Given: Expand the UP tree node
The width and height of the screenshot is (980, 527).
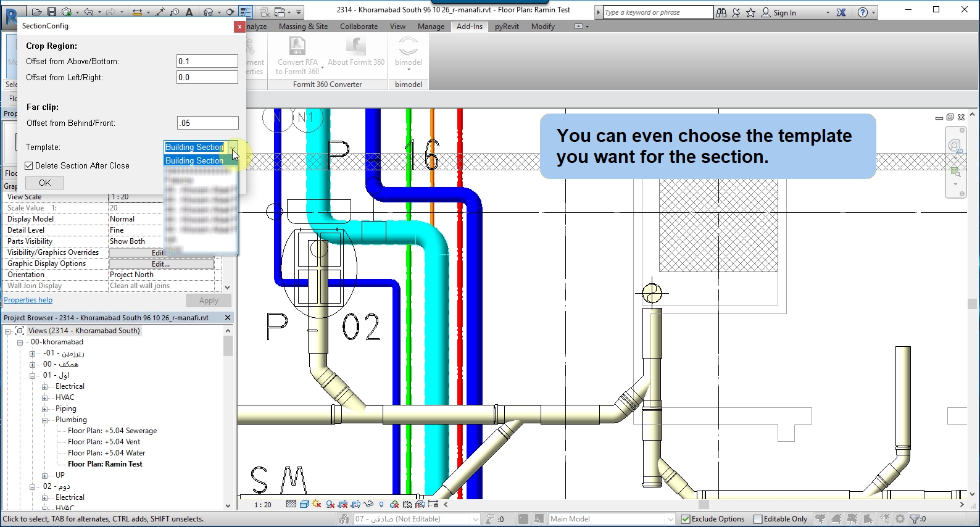Looking at the screenshot, I should [44, 475].
